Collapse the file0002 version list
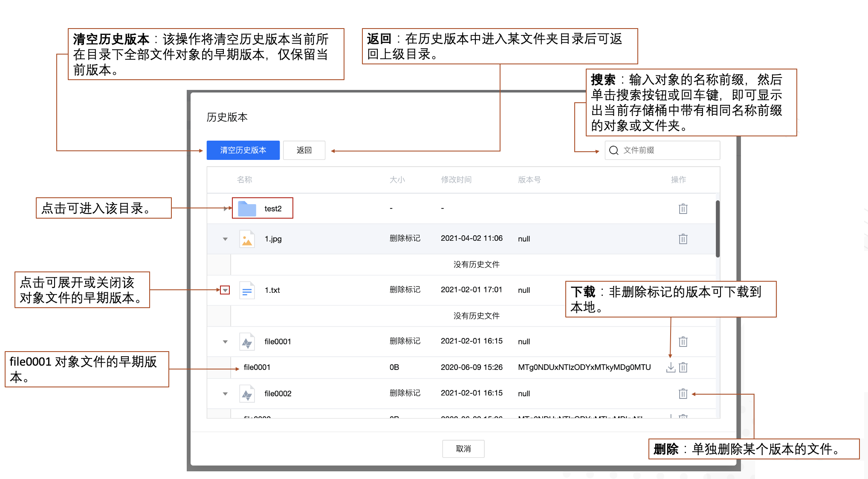 pos(225,394)
